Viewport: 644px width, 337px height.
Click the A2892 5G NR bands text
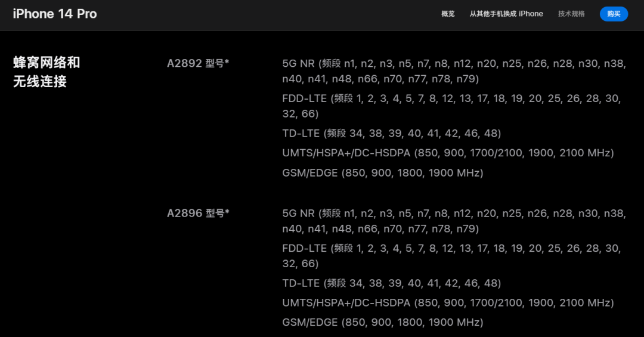[454, 71]
